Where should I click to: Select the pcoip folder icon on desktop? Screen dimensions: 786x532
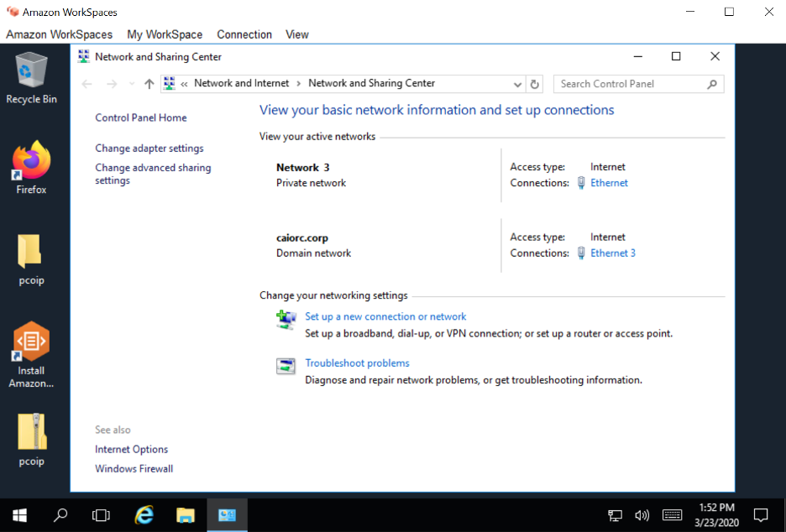pos(31,259)
